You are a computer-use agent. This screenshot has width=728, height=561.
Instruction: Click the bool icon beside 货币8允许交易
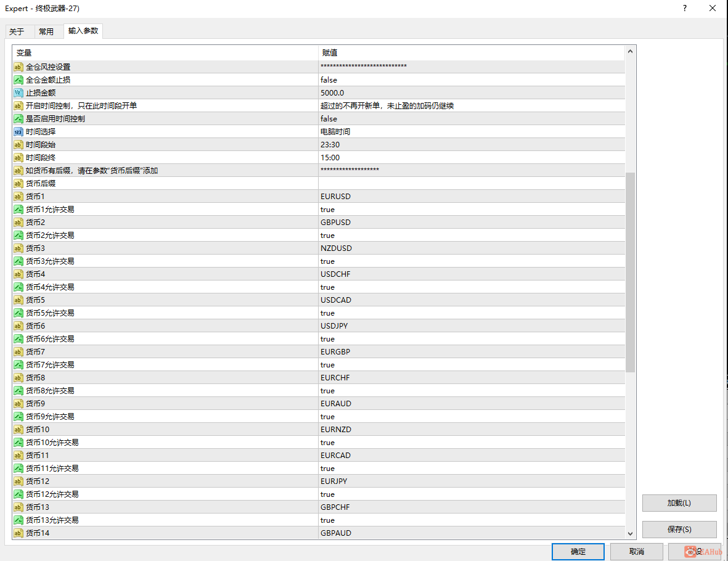pyautogui.click(x=18, y=391)
